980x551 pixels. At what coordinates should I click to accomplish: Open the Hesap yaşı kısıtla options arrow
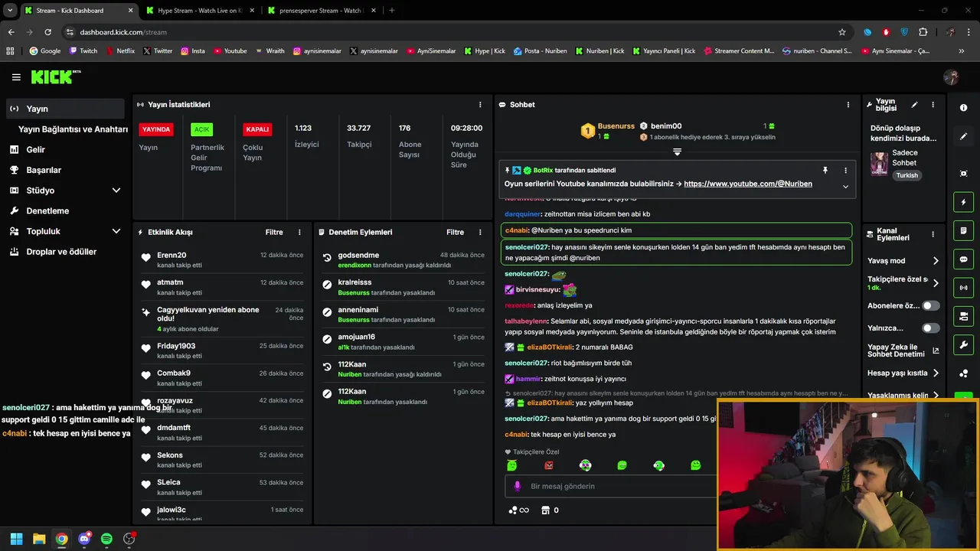click(x=935, y=373)
